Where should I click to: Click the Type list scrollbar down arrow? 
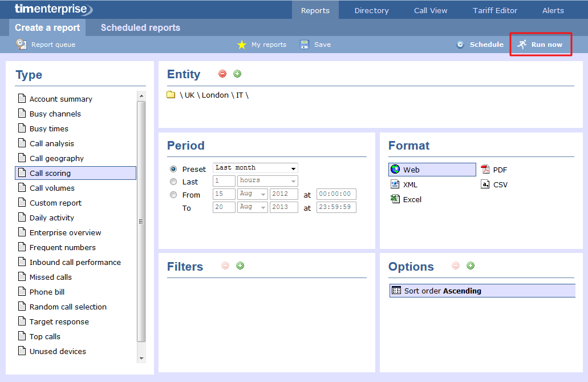pyautogui.click(x=141, y=358)
